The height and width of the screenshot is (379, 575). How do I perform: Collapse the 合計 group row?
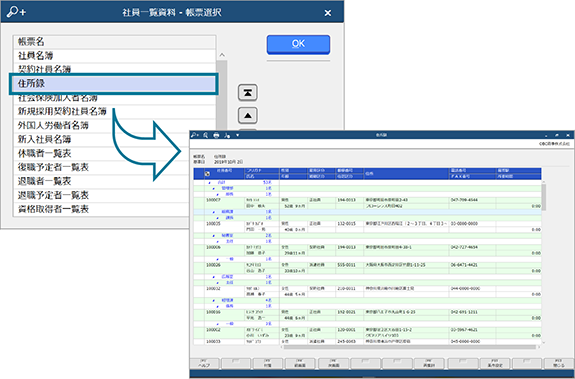click(x=210, y=183)
